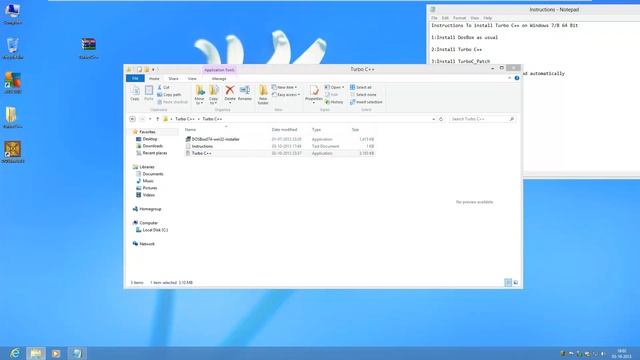The height and width of the screenshot is (360, 640).
Task: Click the DOSBox shortcut on desktop
Action: [13, 152]
